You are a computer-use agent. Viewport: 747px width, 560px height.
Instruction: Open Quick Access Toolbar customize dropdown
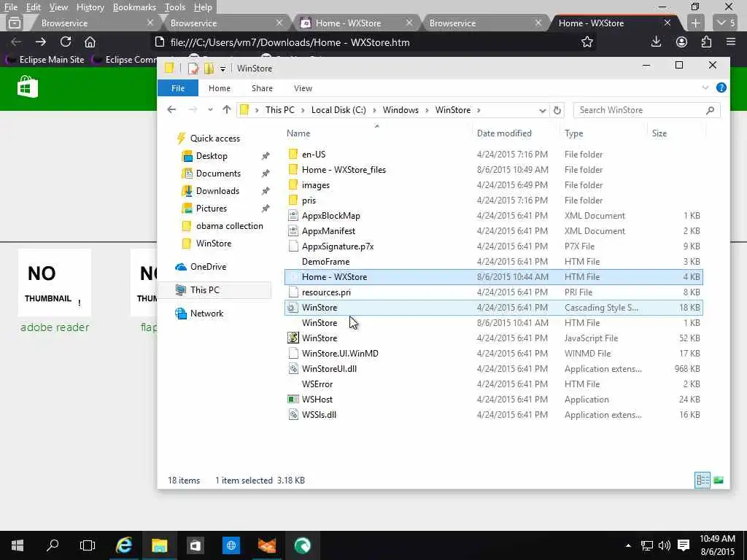click(222, 69)
